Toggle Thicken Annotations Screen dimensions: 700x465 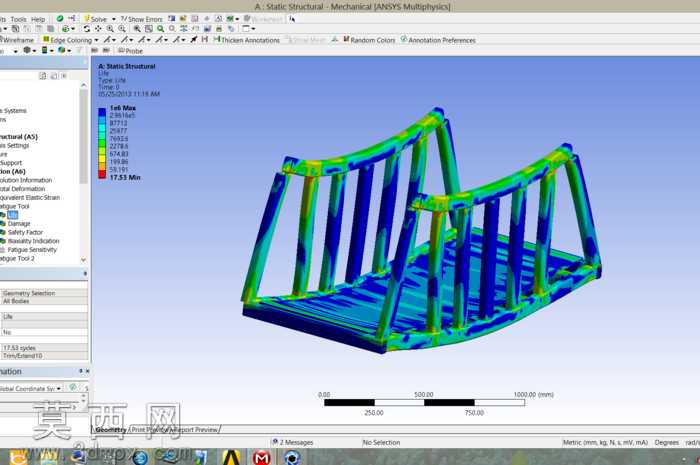click(246, 40)
